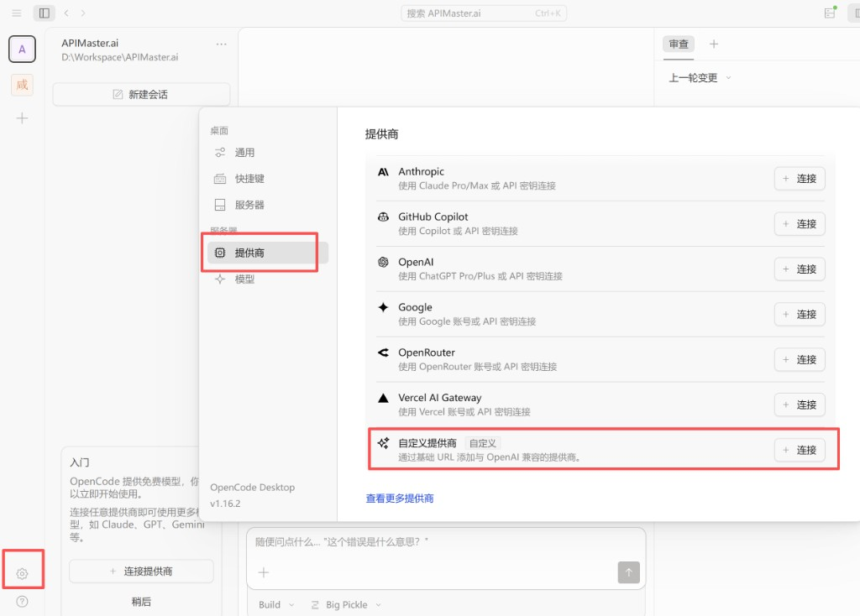
Task: Click the Google sparkle logo icon
Action: (383, 307)
